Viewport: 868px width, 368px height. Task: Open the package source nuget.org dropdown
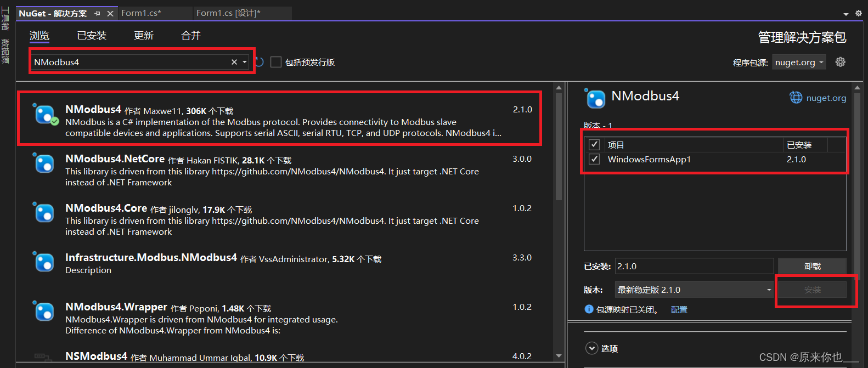pos(799,62)
